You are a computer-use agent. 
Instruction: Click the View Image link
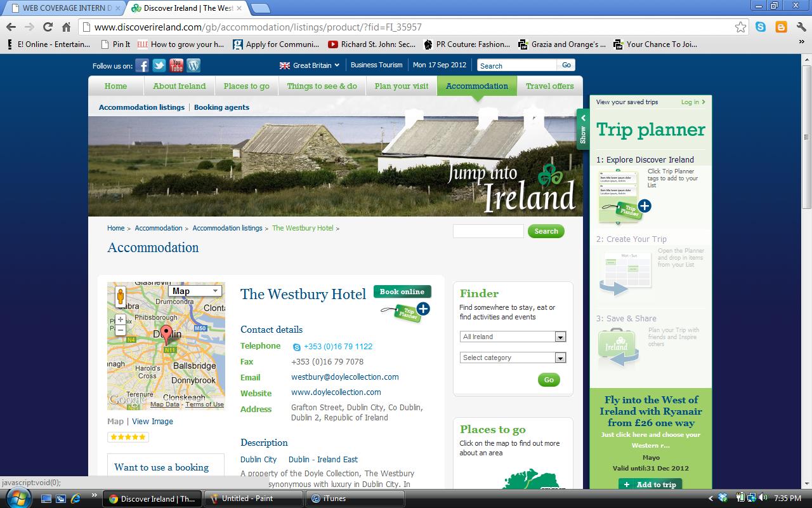pos(152,422)
